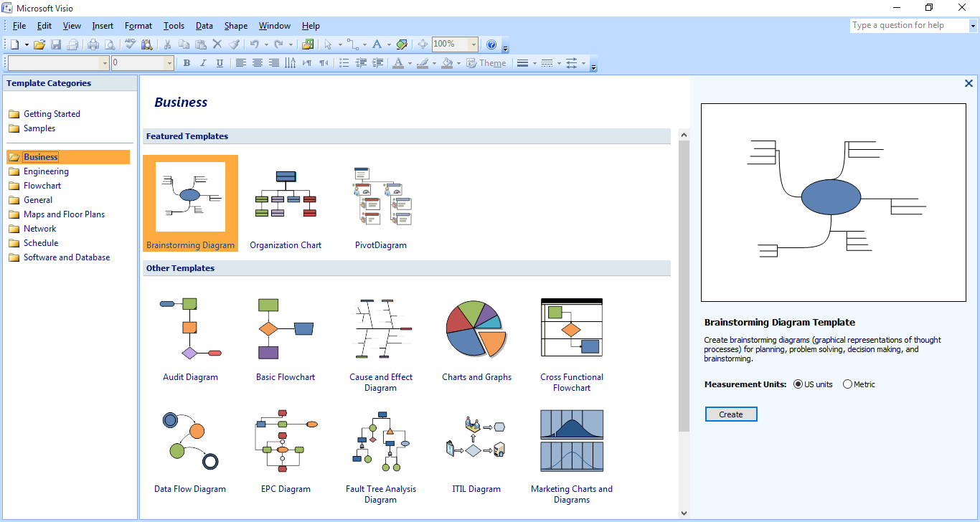Open the New document dropdown arrow
Viewport: 980px width, 522px height.
coord(27,44)
